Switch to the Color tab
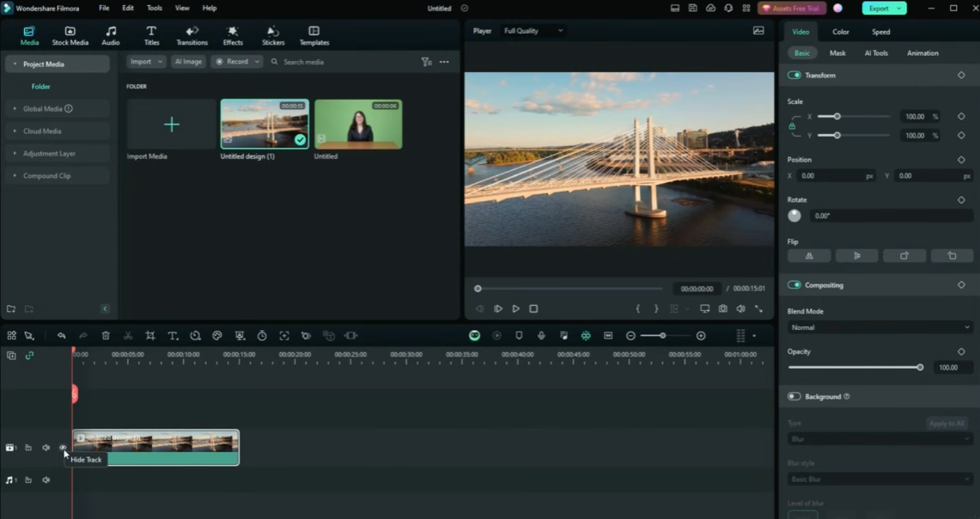 841,32
